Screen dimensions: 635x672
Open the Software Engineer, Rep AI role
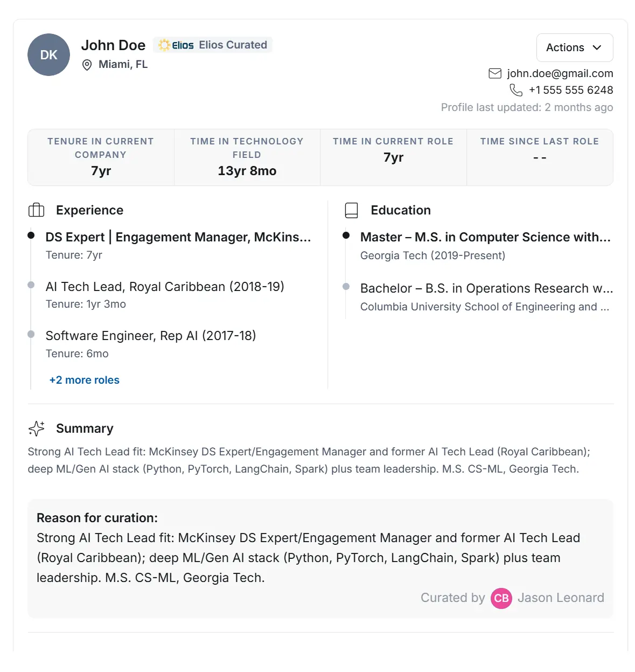coord(151,336)
